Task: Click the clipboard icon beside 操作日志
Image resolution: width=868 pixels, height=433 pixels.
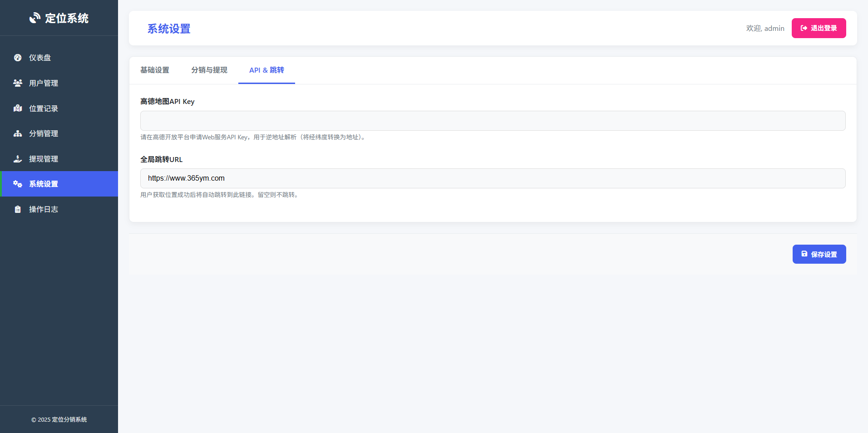Action: (x=18, y=209)
